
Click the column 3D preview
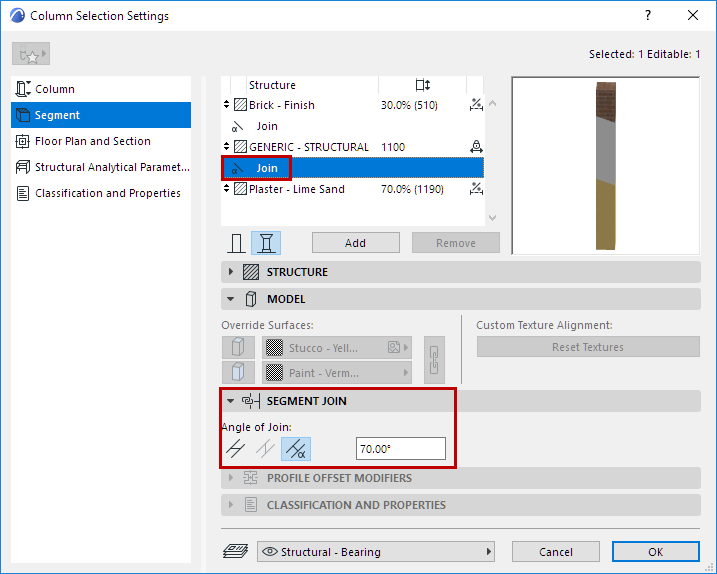[x=606, y=166]
